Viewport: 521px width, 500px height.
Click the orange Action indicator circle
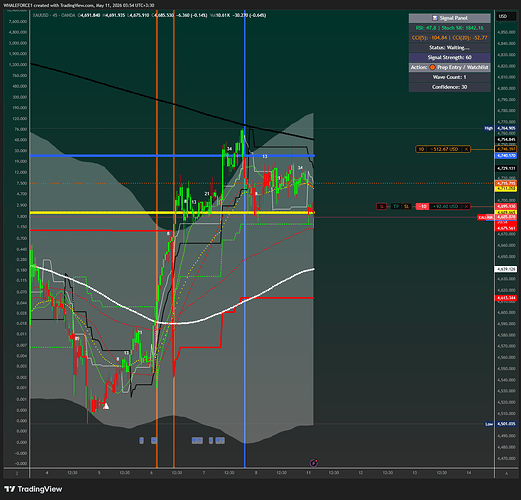(432, 67)
